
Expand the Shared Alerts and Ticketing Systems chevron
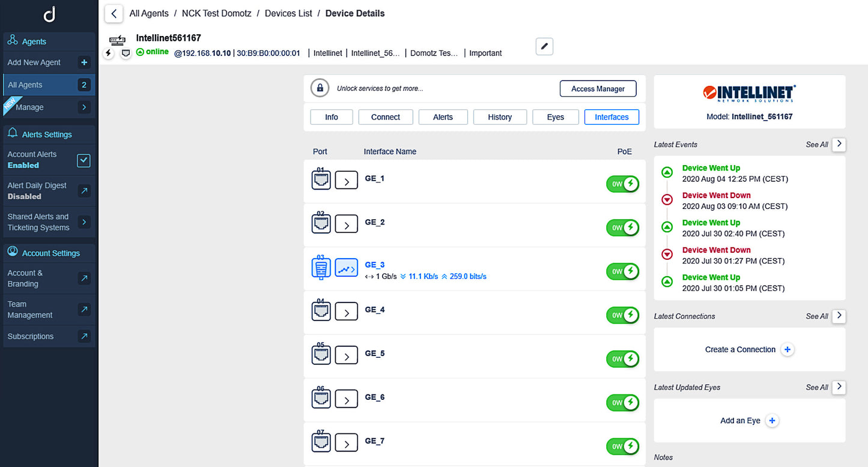pos(84,222)
